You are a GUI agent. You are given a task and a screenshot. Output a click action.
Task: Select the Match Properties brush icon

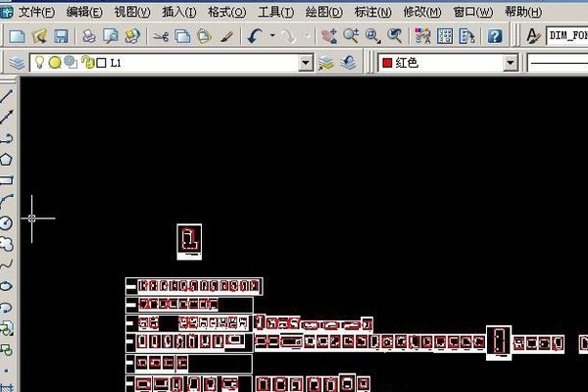tap(225, 36)
